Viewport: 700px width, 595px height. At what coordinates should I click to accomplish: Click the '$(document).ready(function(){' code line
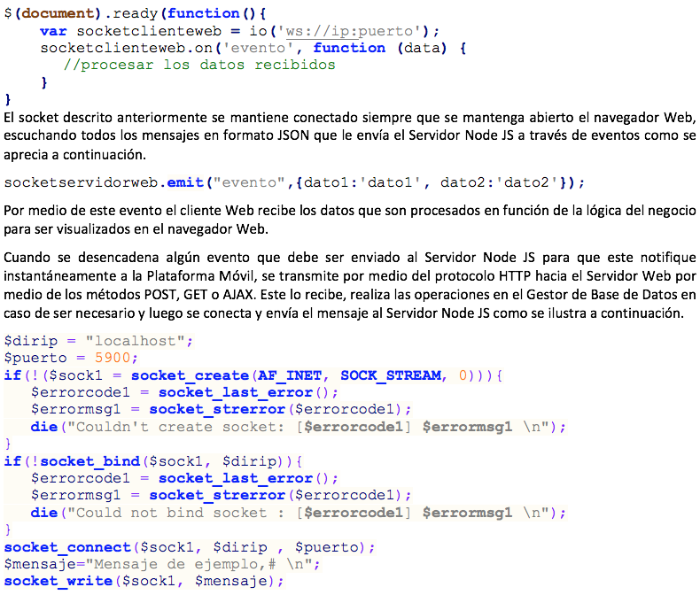pyautogui.click(x=135, y=13)
